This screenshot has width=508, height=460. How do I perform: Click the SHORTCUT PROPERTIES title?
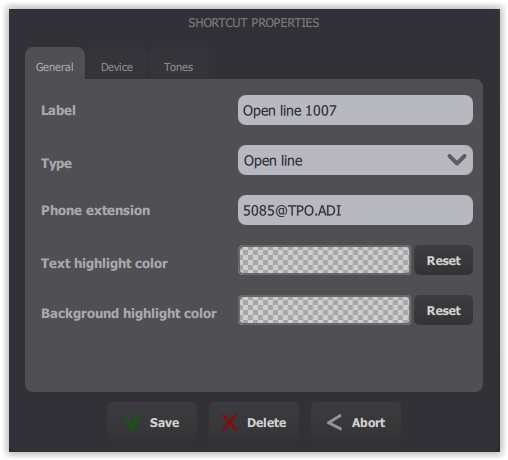(254, 23)
